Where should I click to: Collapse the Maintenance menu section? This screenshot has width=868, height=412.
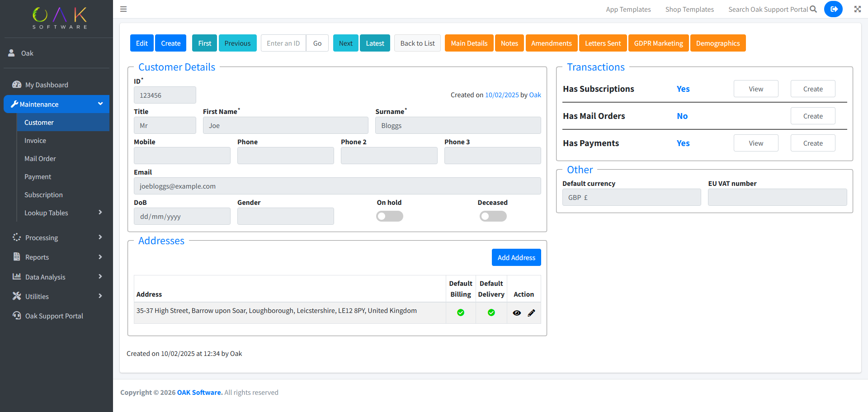pyautogui.click(x=100, y=104)
